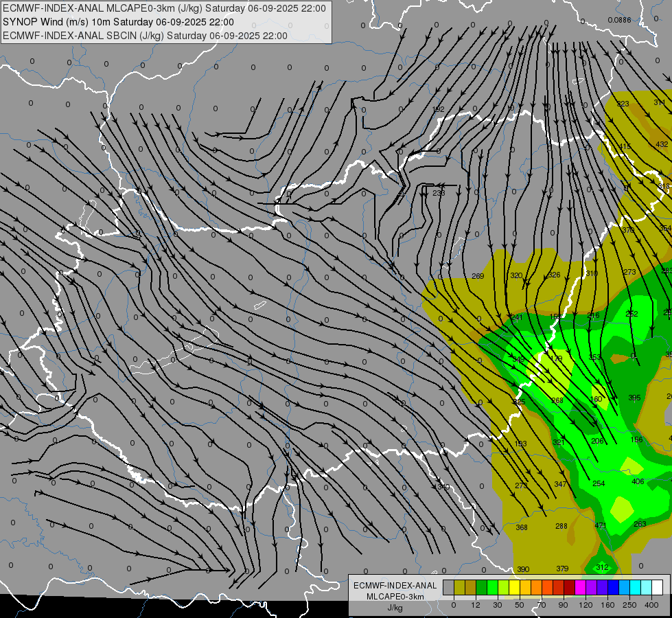Click the dark red legend swatch

pyautogui.click(x=569, y=587)
